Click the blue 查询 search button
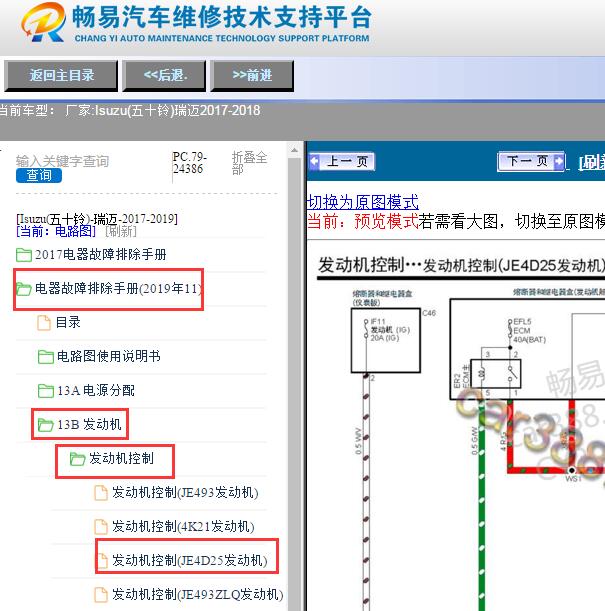Screen dimensions: 605x611 pos(39,175)
